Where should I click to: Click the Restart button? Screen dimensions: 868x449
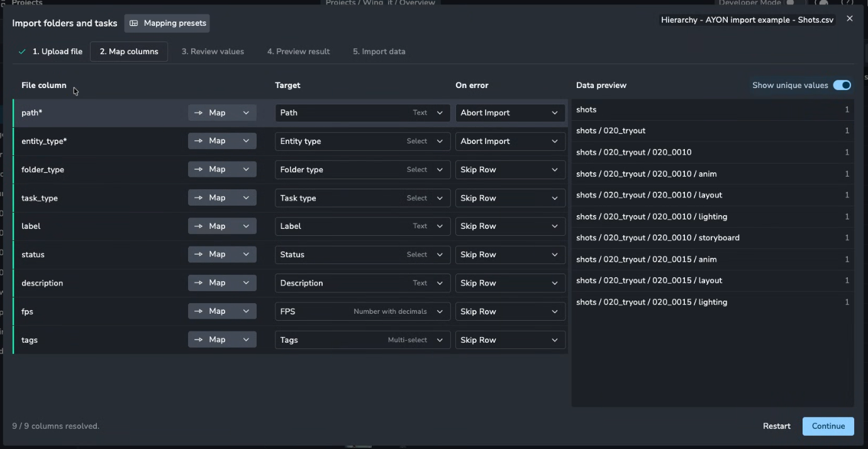point(776,426)
